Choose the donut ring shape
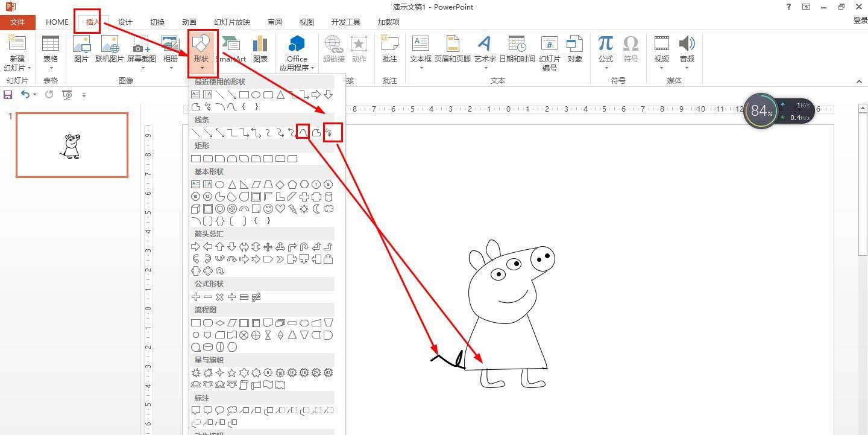 coord(220,209)
